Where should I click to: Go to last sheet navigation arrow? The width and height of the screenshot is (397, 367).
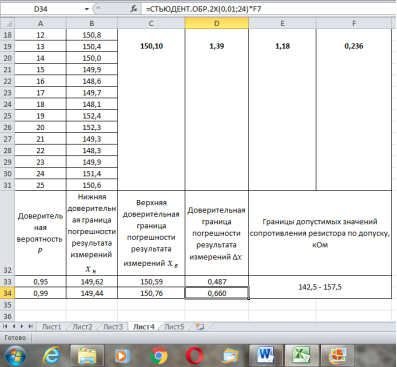pyautogui.click(x=31, y=327)
